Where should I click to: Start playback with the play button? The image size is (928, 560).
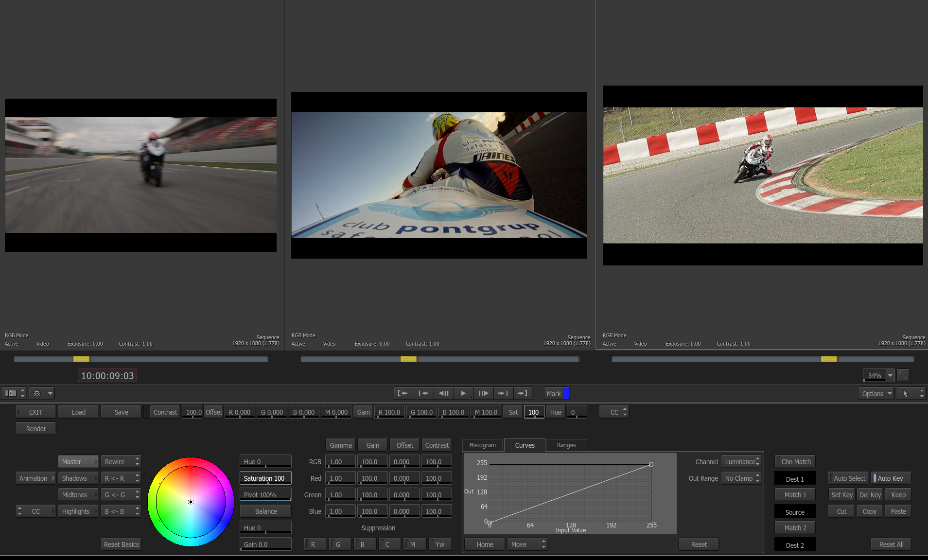[x=463, y=393]
